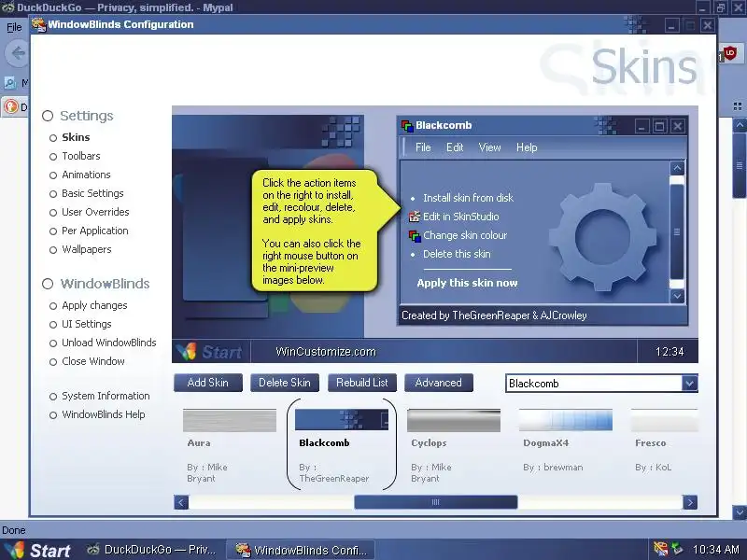Click the uBlock shield icon in Mypal
Image resolution: width=747 pixels, height=560 pixels.
729,52
